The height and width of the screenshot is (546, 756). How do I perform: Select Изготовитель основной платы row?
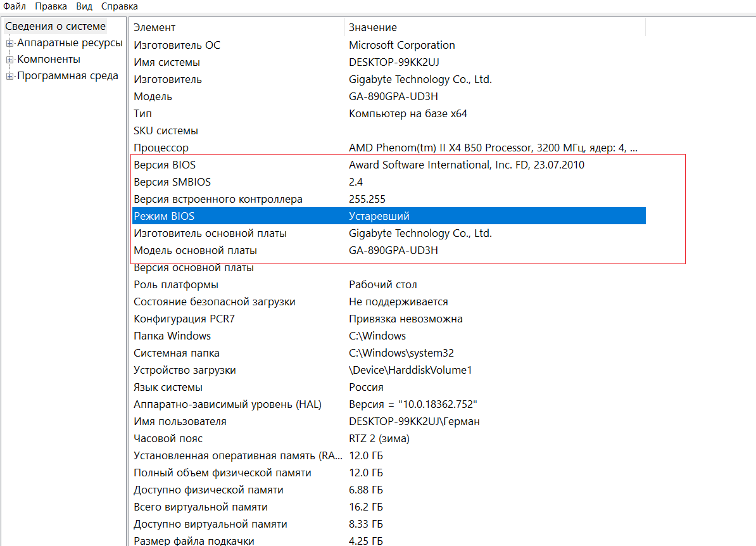[389, 234]
